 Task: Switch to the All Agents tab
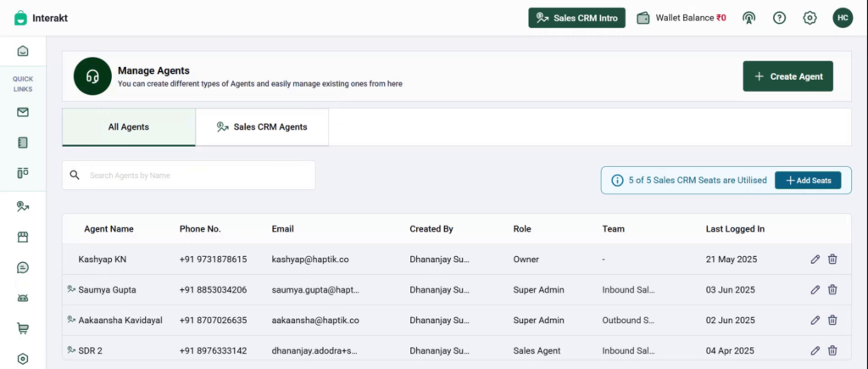point(129,127)
